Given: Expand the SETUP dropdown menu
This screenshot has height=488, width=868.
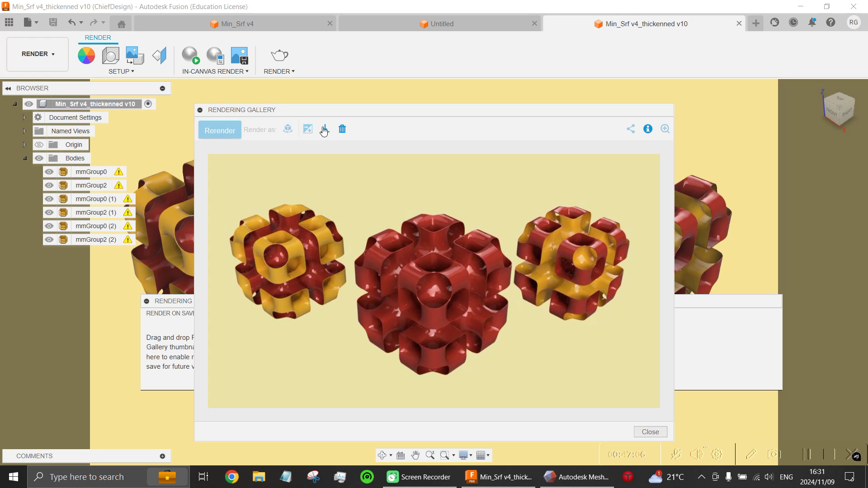Looking at the screenshot, I should point(121,71).
